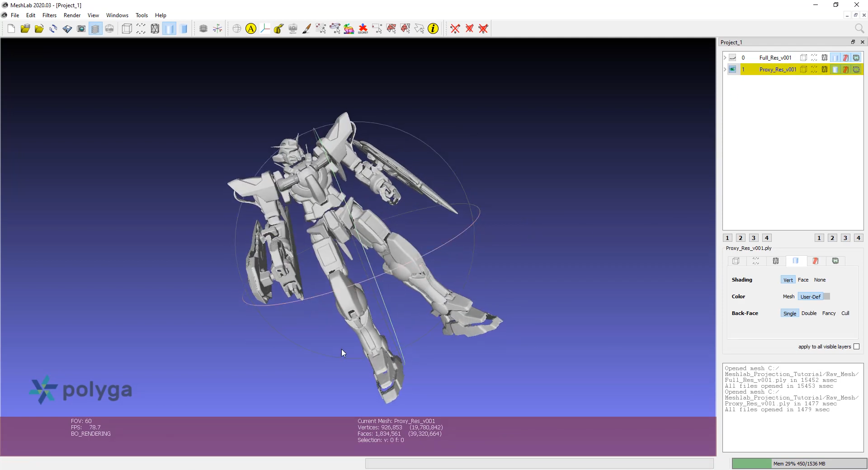
Task: Float the Project_1 layer panel
Action: click(x=853, y=42)
